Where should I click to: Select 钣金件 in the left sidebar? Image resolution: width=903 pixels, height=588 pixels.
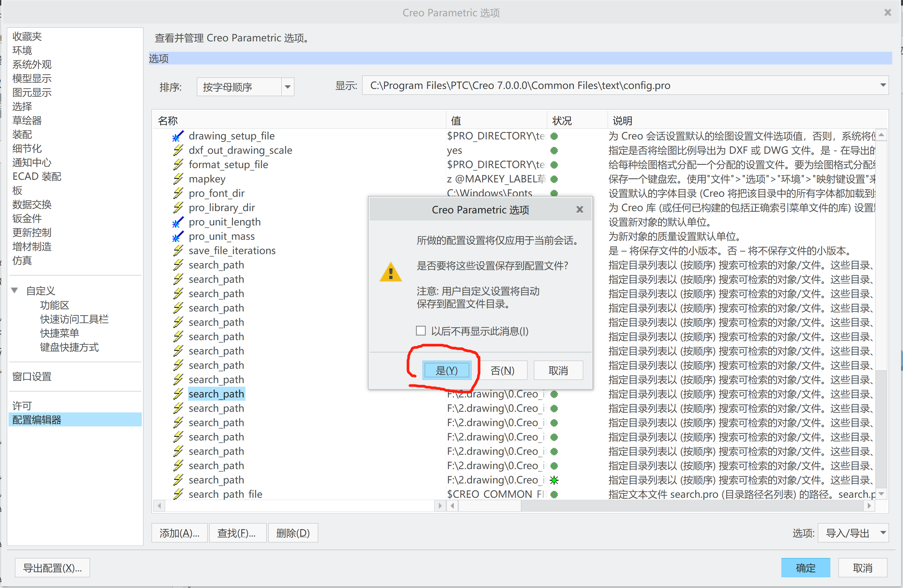point(27,219)
